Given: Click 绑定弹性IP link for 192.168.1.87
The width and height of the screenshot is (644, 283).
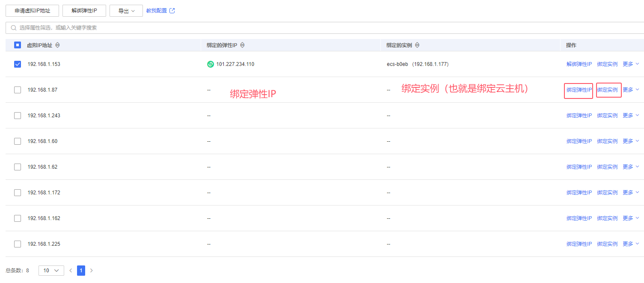Looking at the screenshot, I should click(579, 90).
